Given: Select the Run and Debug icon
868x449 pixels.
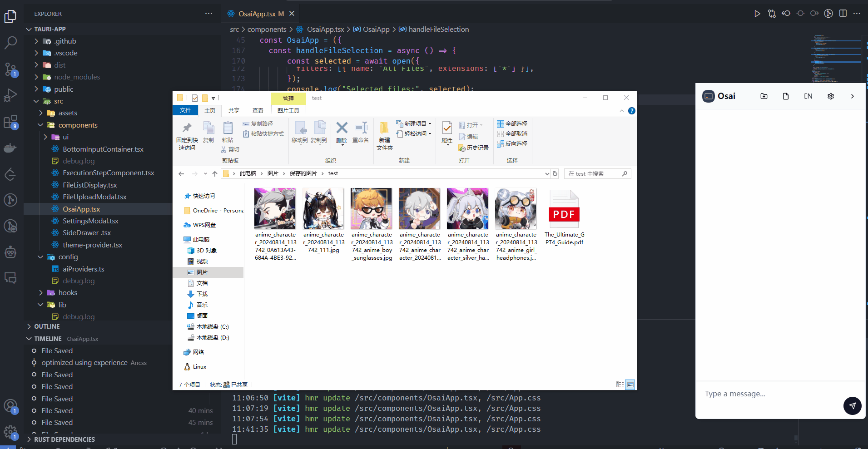Looking at the screenshot, I should [10, 95].
